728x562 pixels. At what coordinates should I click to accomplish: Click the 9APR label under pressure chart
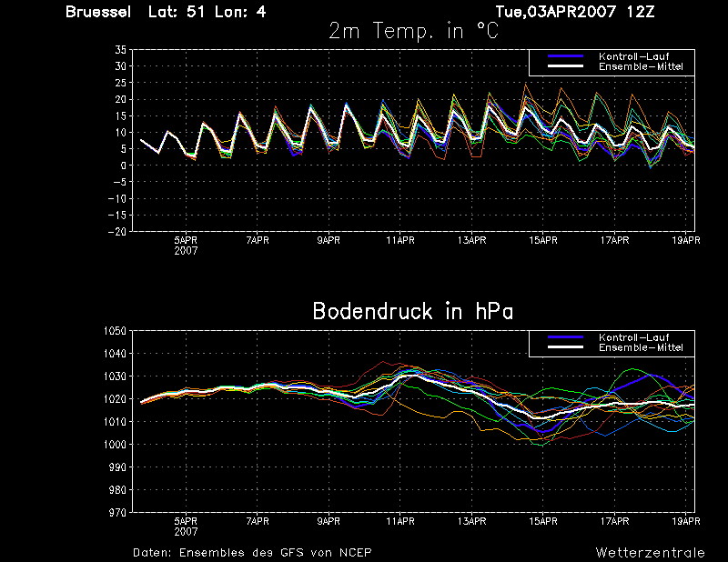(x=329, y=521)
